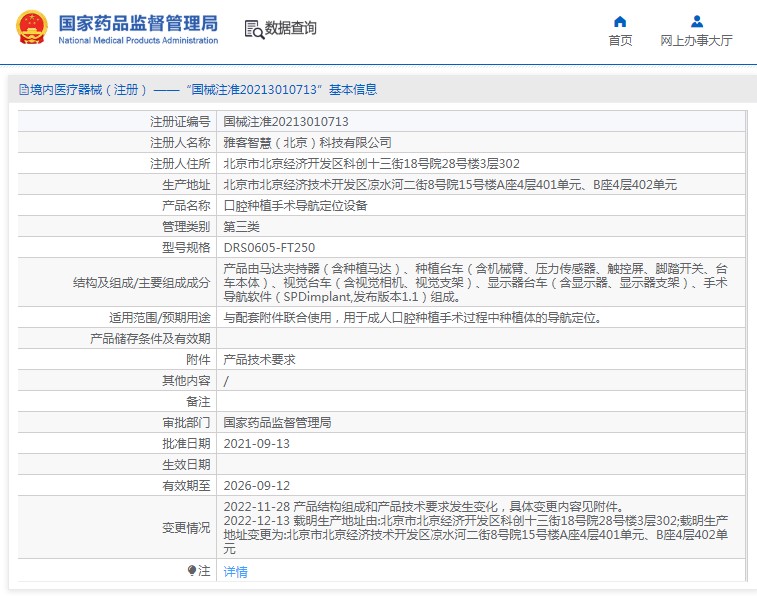Viewport: 757px width, 596px height.
Task: Click the national emblem logo
Action: (32, 28)
